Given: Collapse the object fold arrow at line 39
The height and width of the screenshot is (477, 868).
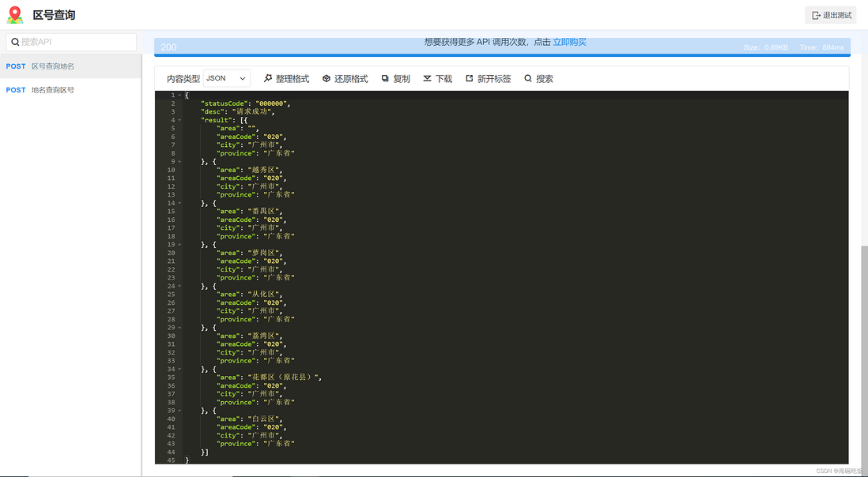Looking at the screenshot, I should tap(179, 410).
